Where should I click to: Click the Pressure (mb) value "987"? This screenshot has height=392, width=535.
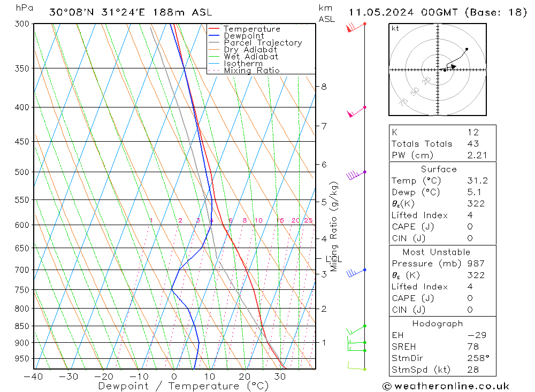(476, 263)
